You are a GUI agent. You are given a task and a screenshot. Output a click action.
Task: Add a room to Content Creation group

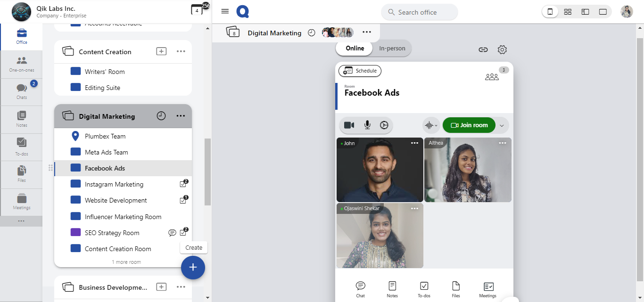pyautogui.click(x=161, y=51)
